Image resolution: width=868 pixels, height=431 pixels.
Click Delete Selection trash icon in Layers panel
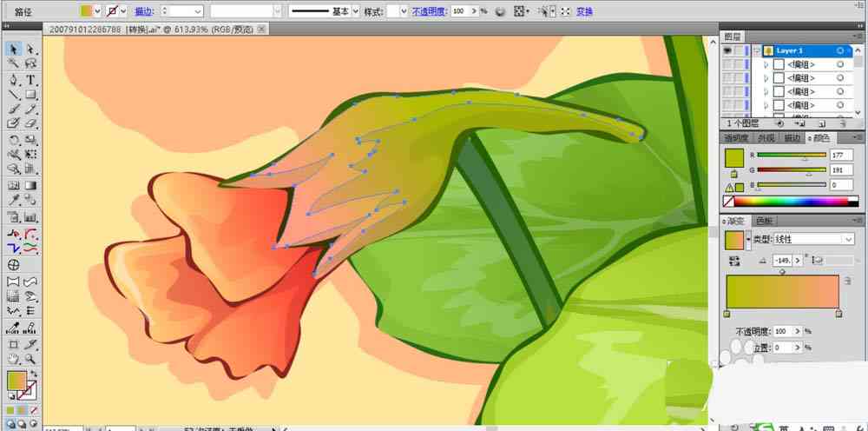(841, 123)
